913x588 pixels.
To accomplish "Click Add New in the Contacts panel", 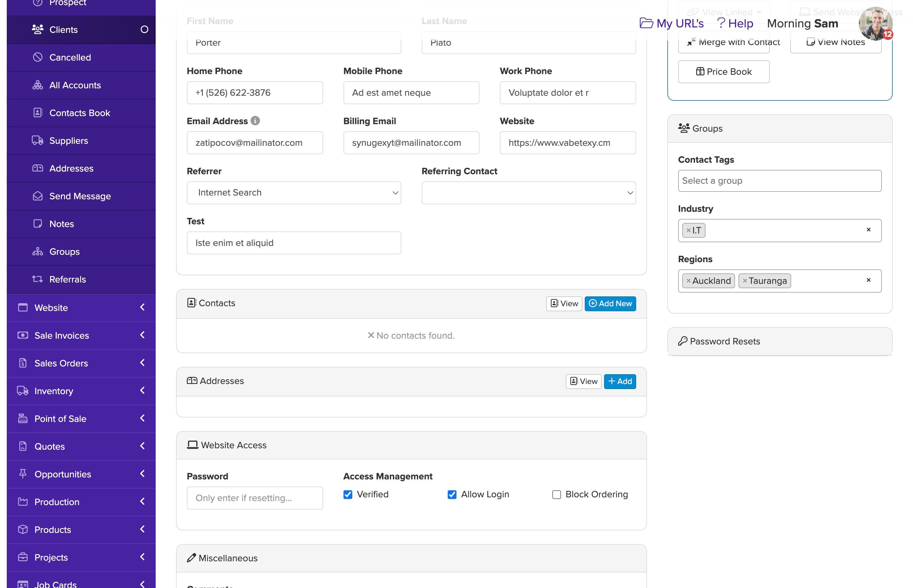I will [610, 303].
